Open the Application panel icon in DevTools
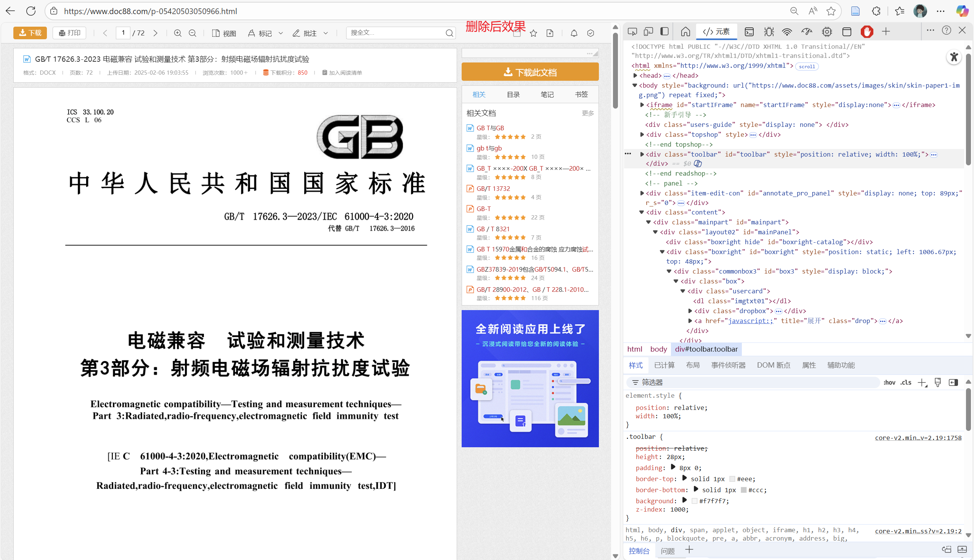 tap(847, 32)
